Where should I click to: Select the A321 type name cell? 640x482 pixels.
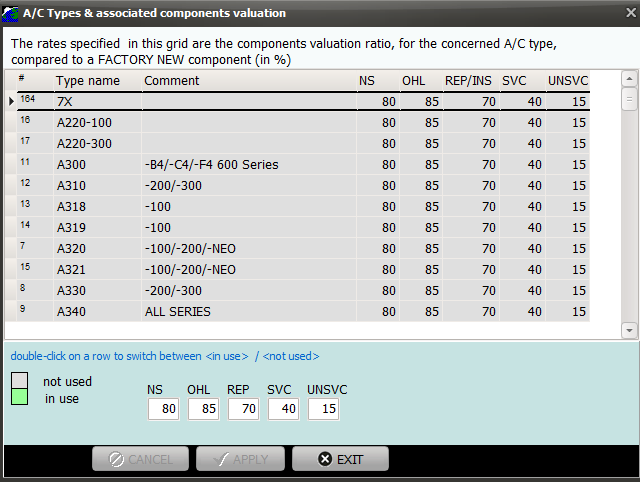point(98,269)
